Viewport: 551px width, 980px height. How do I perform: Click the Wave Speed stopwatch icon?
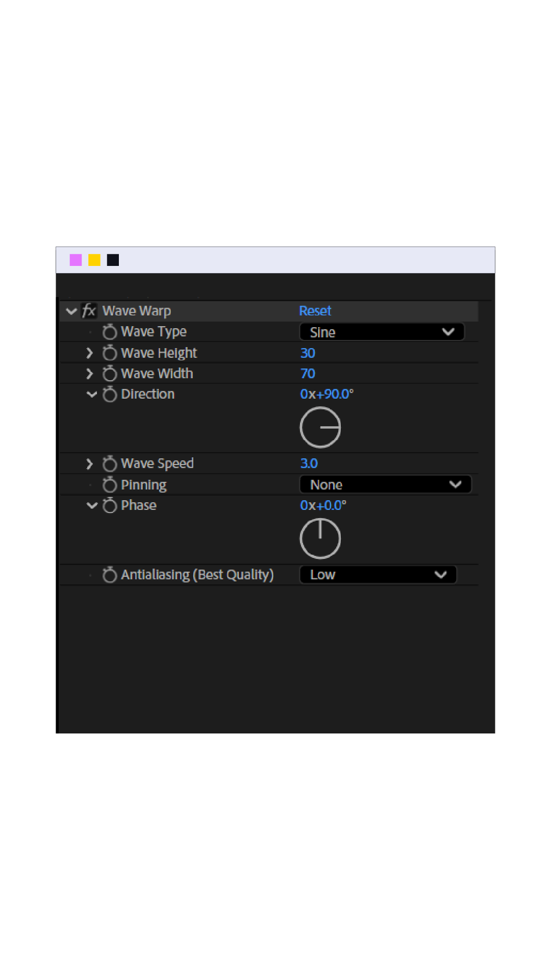pyautogui.click(x=110, y=463)
